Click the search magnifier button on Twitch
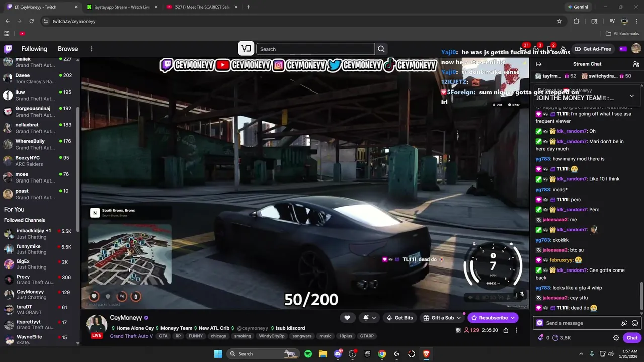The image size is (644, 362). tap(381, 49)
